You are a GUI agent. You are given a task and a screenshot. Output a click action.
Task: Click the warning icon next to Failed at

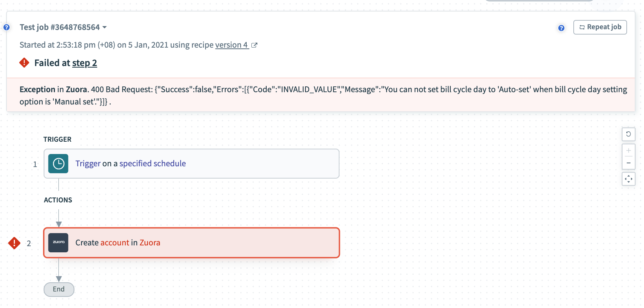pyautogui.click(x=24, y=62)
